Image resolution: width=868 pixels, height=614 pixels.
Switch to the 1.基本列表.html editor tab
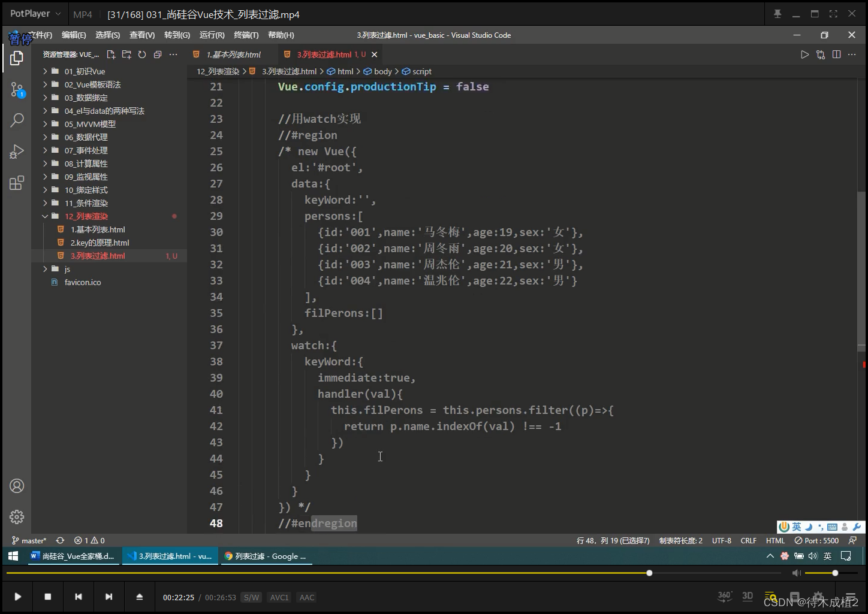click(x=233, y=55)
